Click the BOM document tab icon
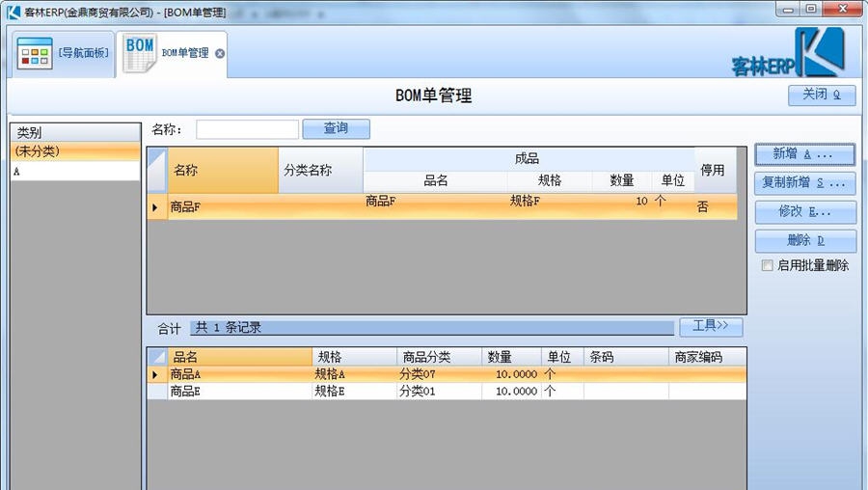 (x=140, y=53)
